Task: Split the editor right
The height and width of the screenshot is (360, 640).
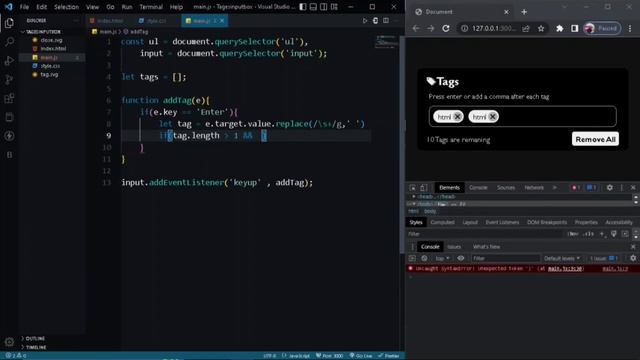Action: point(386,20)
